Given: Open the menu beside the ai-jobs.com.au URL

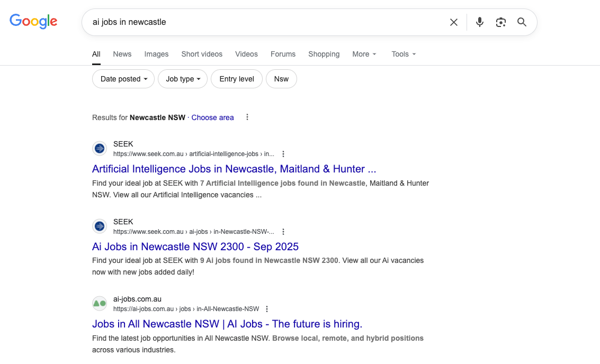Looking at the screenshot, I should click(267, 309).
